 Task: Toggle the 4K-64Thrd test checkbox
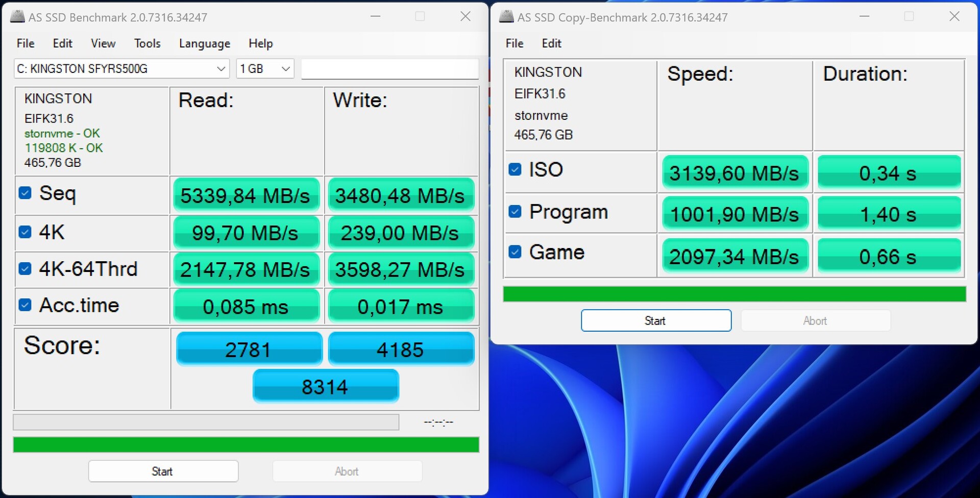point(25,269)
